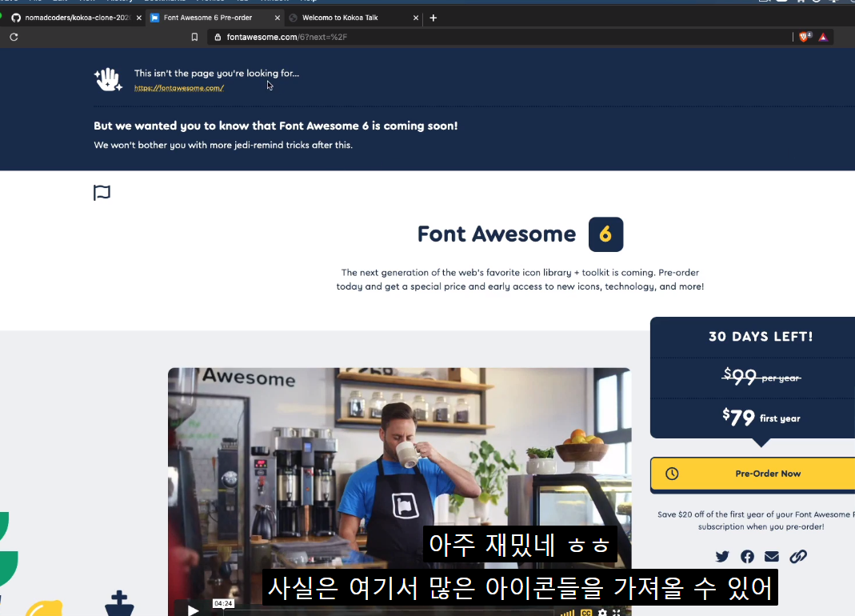Open the Brave Rewards triangle icon
Viewport: 855px width, 616px height.
coord(823,37)
